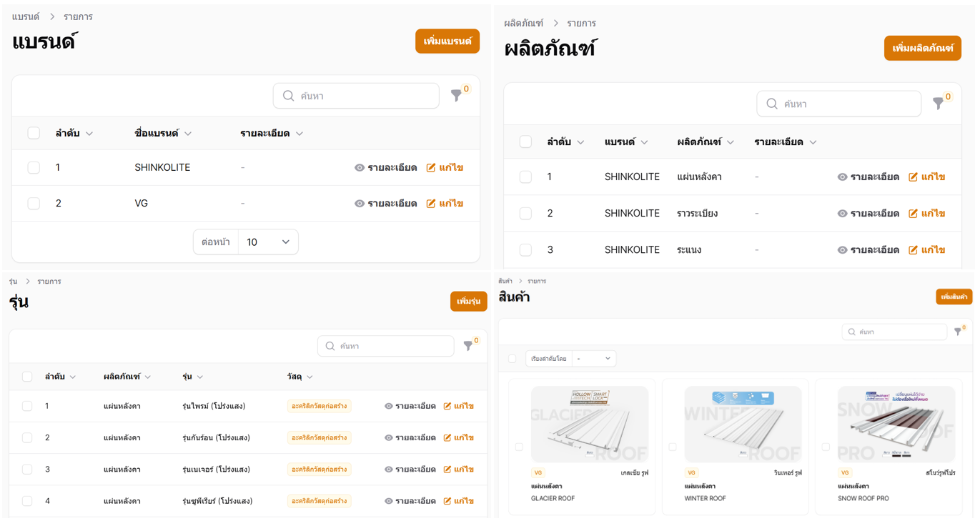
Task: Click the edit pencil icon for VG brand
Action: pyautogui.click(x=431, y=203)
